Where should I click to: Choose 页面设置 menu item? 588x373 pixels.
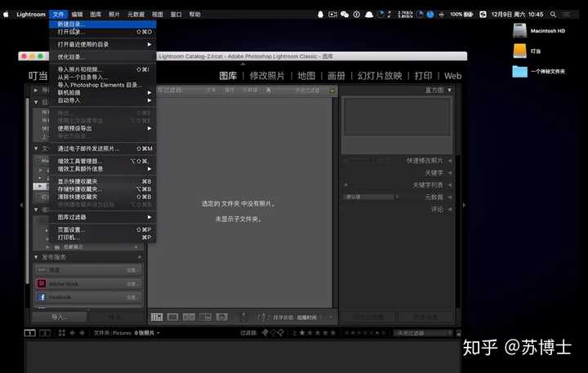(x=103, y=230)
